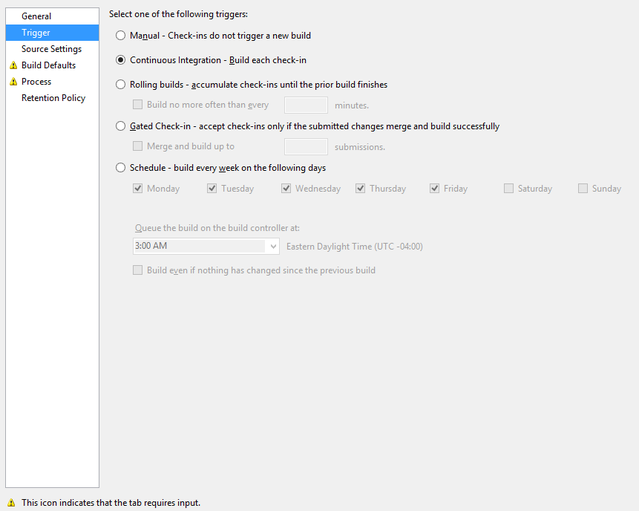Toggle the Thursday checkbox
640x511 pixels.
360,188
